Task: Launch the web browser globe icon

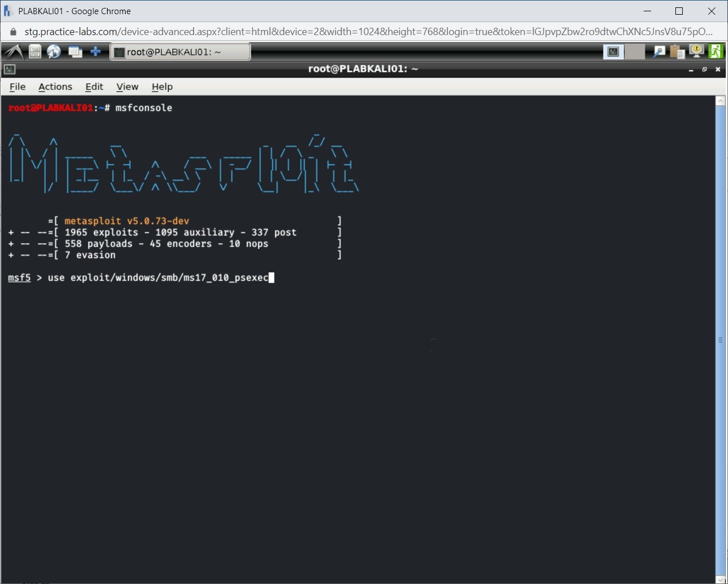Action: [x=54, y=52]
